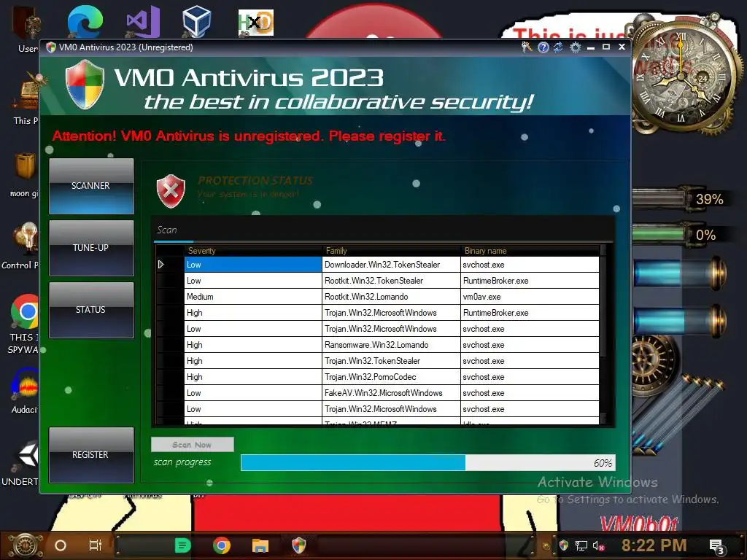Click the scan results vertical scrollbar

pos(603,334)
